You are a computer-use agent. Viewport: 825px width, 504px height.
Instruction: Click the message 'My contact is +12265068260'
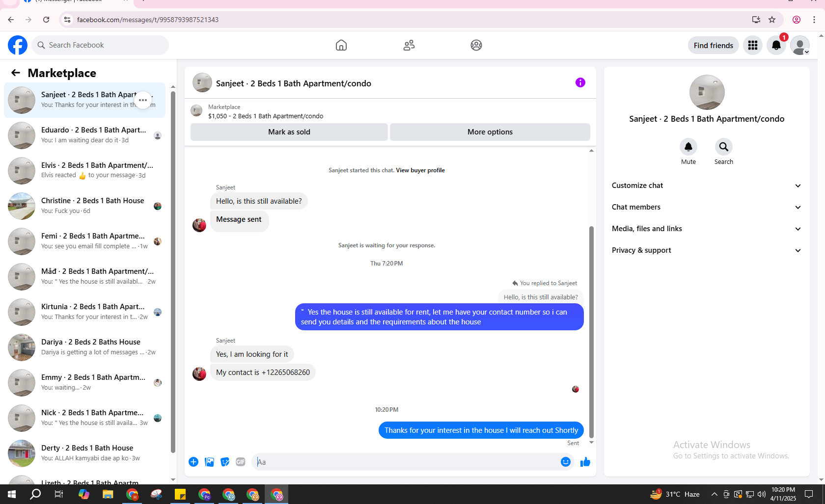(263, 372)
